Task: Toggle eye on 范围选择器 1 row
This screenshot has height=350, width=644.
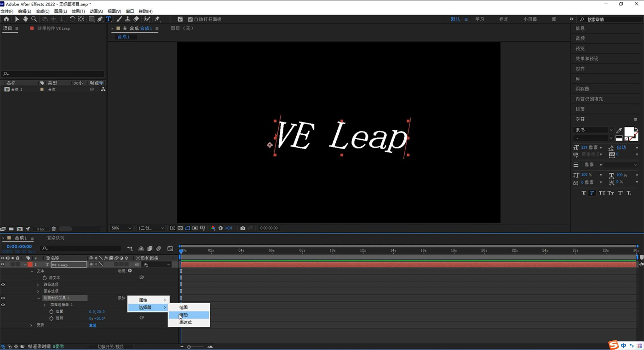Action: click(x=3, y=305)
